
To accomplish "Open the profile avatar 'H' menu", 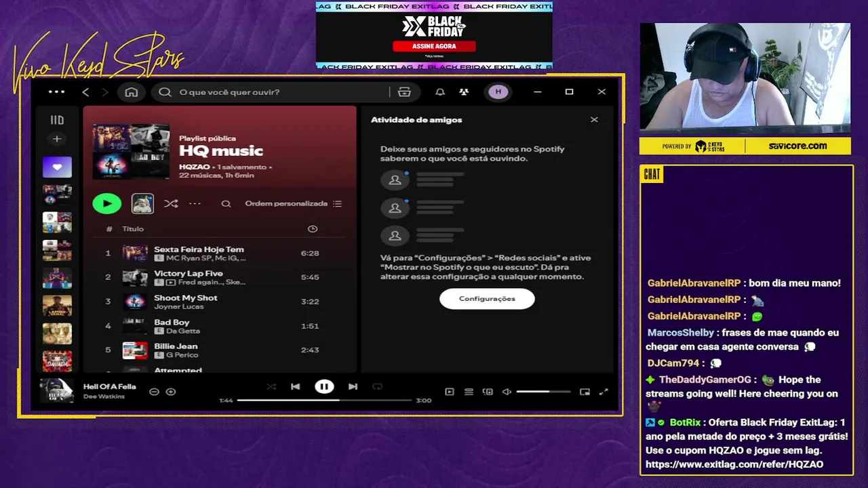I will coord(498,92).
